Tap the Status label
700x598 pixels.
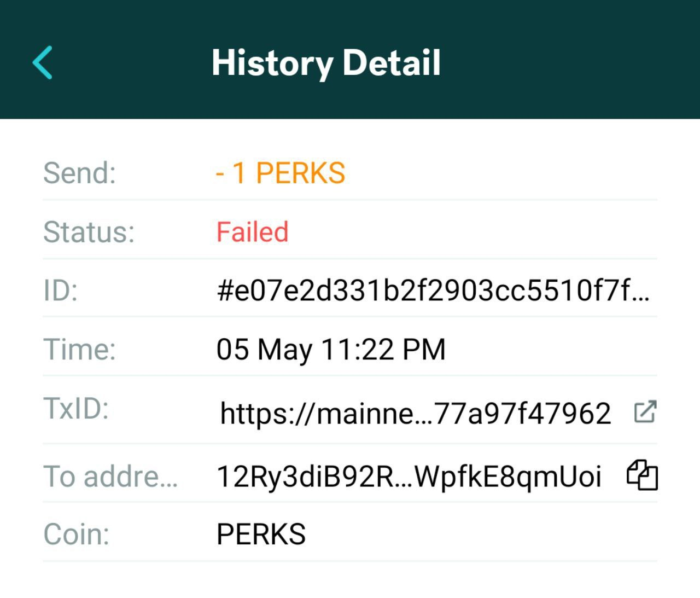pyautogui.click(x=89, y=232)
